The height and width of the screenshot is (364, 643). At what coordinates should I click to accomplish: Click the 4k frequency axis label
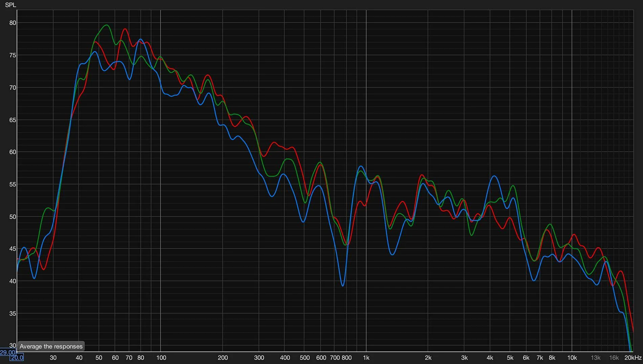coord(490,358)
